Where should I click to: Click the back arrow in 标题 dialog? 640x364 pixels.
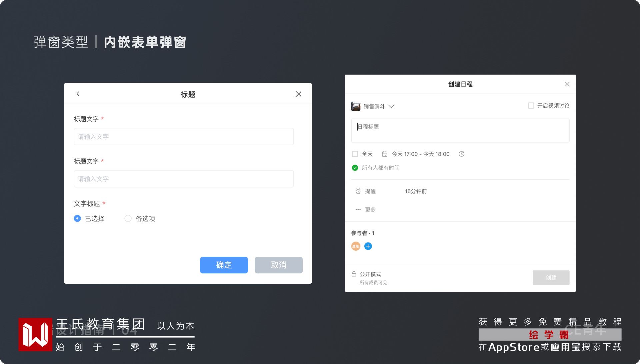click(x=78, y=94)
